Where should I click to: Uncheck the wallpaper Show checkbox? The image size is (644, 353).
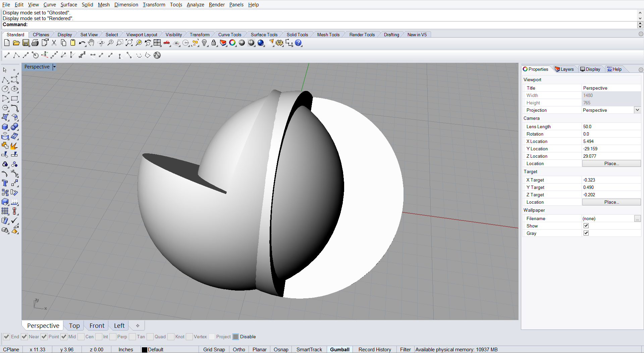pos(586,226)
